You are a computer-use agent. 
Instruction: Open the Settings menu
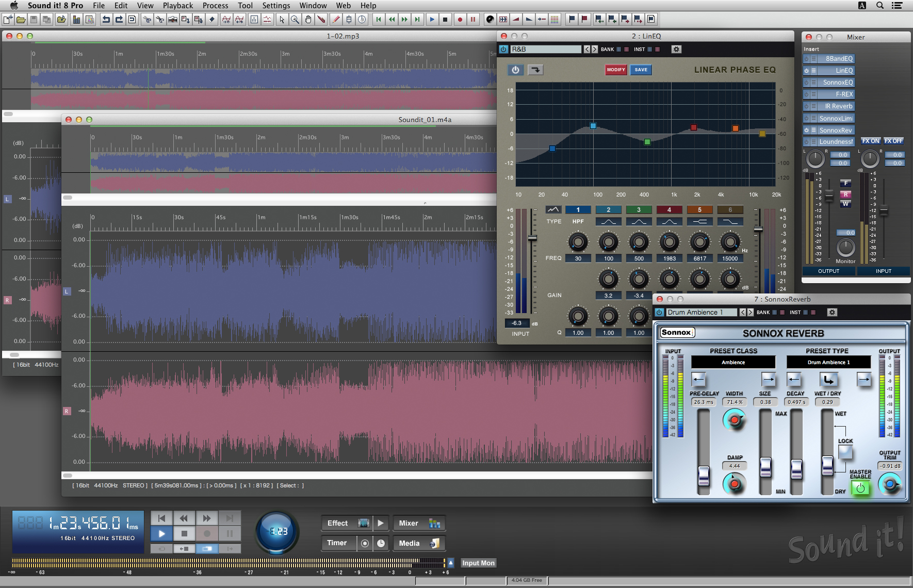tap(276, 6)
